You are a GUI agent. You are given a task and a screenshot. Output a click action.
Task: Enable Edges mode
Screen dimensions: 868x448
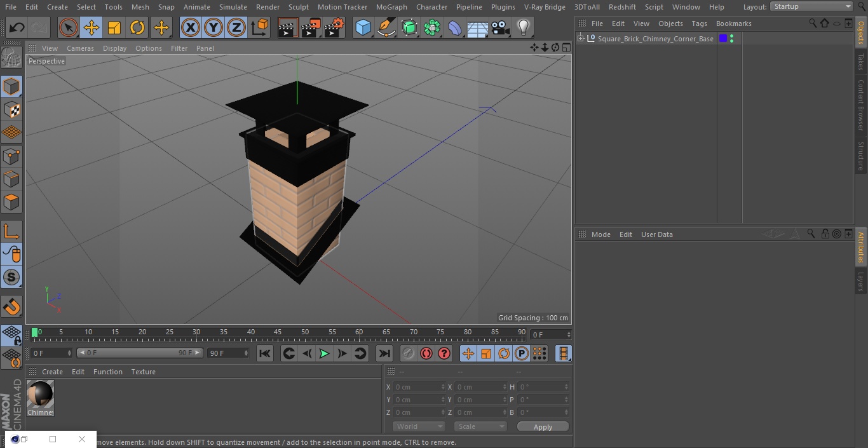click(11, 179)
